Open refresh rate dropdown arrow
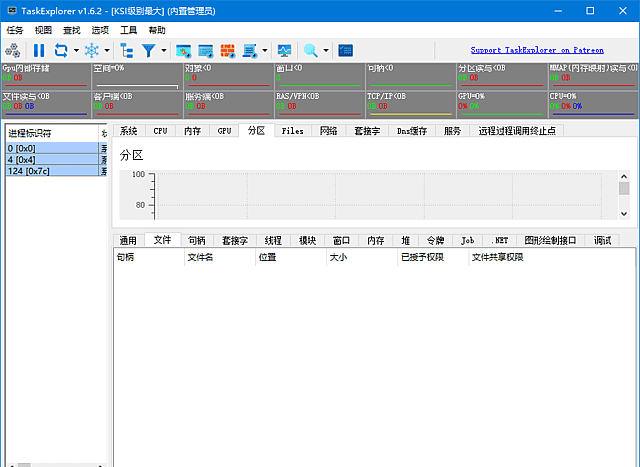 tap(76, 51)
